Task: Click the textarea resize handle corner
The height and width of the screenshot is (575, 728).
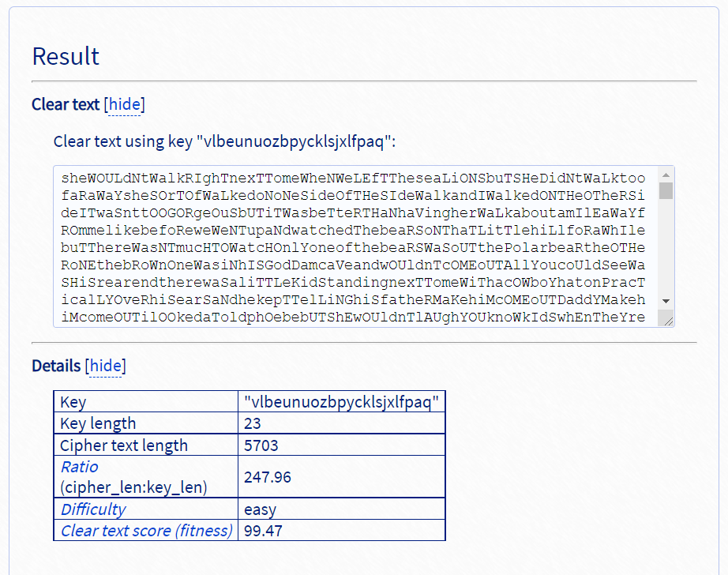Action: click(x=669, y=321)
